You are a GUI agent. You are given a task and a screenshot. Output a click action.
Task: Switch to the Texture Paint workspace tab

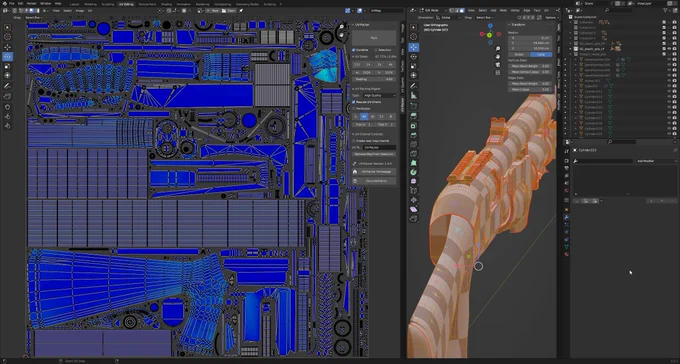pyautogui.click(x=147, y=4)
